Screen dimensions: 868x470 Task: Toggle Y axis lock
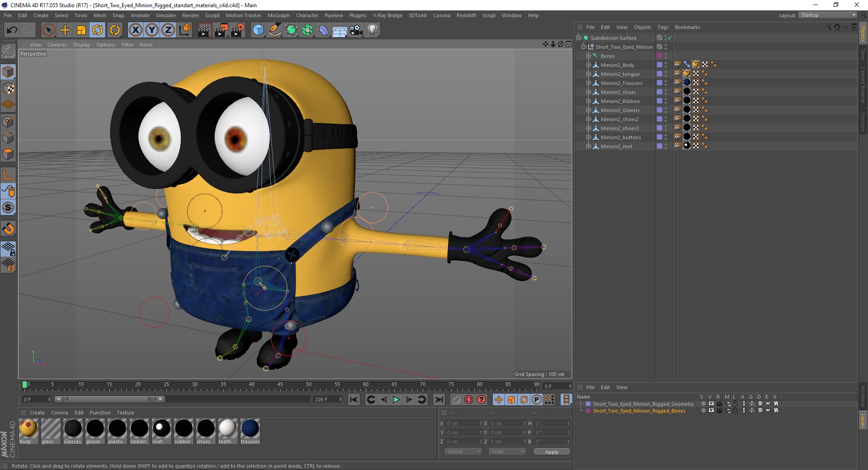[x=152, y=30]
